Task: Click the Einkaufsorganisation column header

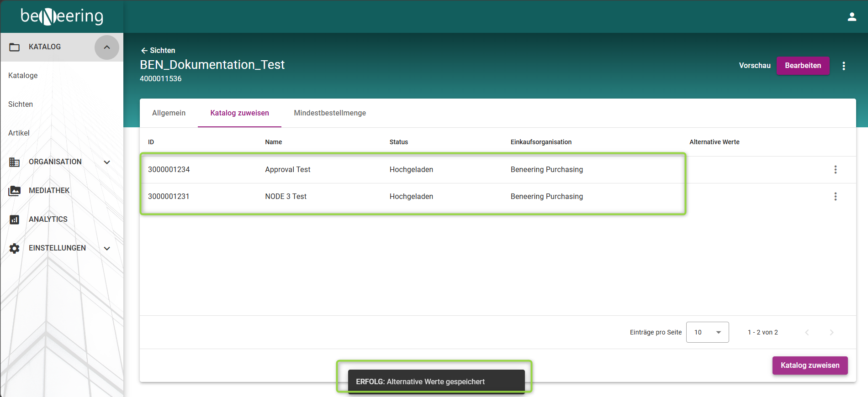Action: pos(541,142)
